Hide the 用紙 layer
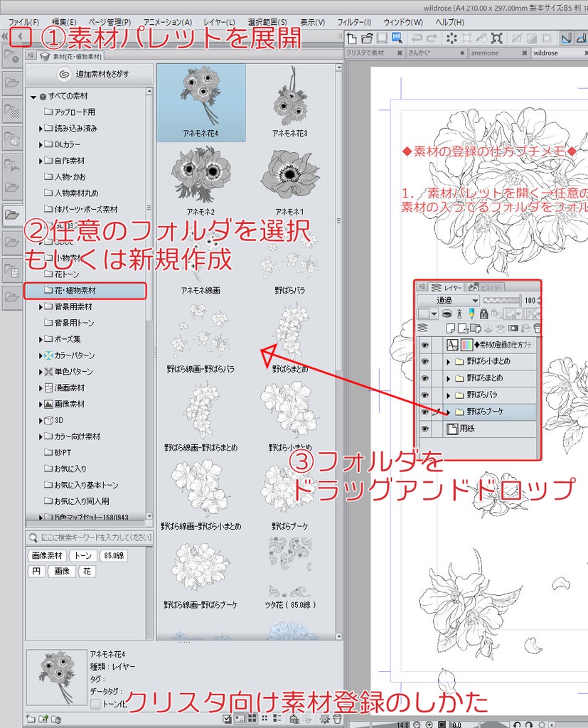 [x=425, y=427]
